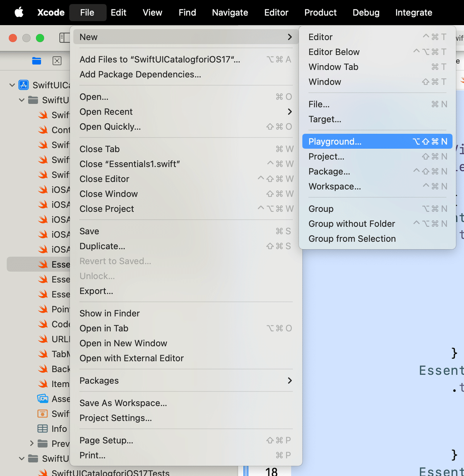464x476 pixels.
Task: Toggle the navigator sidebar icon
Action: [64, 38]
